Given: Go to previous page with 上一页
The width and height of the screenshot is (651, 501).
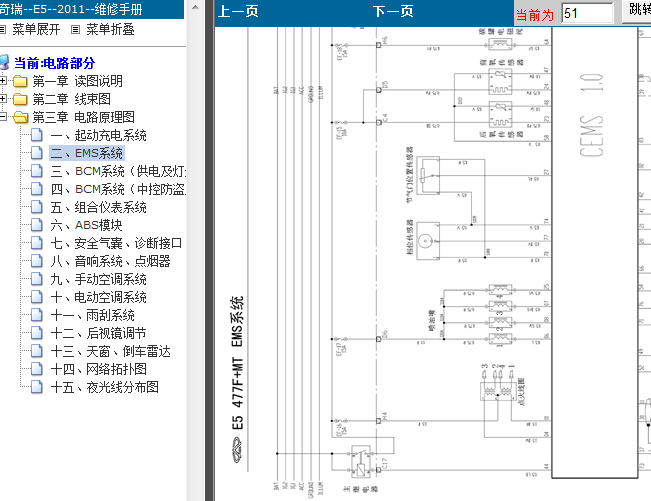Looking at the screenshot, I should pos(238,11).
